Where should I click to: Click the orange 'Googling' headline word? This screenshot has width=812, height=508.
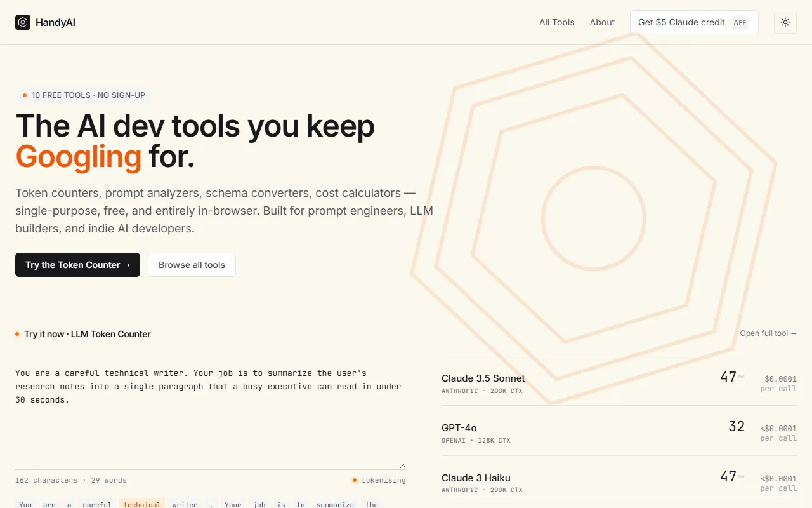point(79,156)
